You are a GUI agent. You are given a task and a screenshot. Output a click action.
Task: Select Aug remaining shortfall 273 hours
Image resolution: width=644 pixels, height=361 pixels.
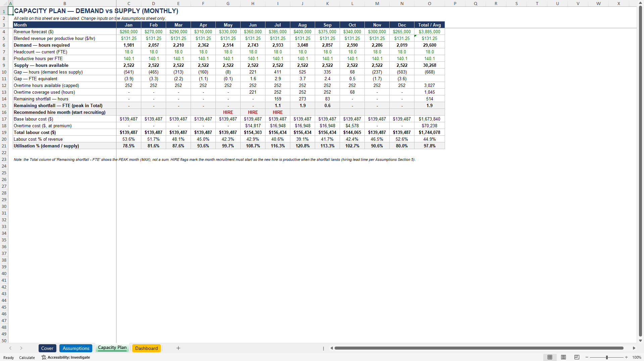[x=302, y=99]
